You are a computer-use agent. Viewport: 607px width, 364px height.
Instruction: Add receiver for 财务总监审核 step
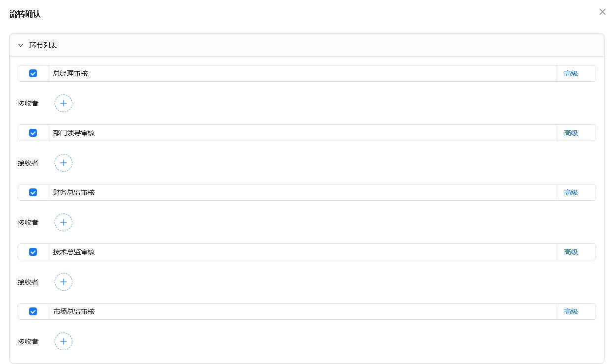click(x=64, y=222)
